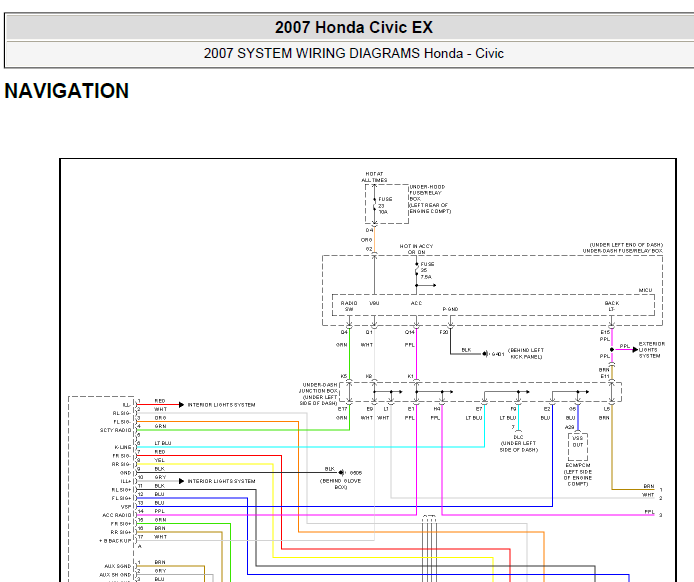Viewport: 694px width, 582px height.
Task: Click the Fuse 23 10A symbol
Action: pos(375,204)
